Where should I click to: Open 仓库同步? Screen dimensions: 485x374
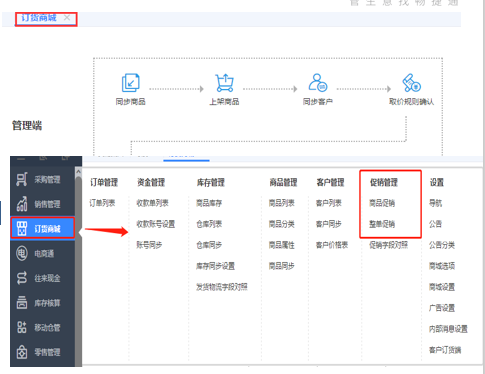[209, 245]
